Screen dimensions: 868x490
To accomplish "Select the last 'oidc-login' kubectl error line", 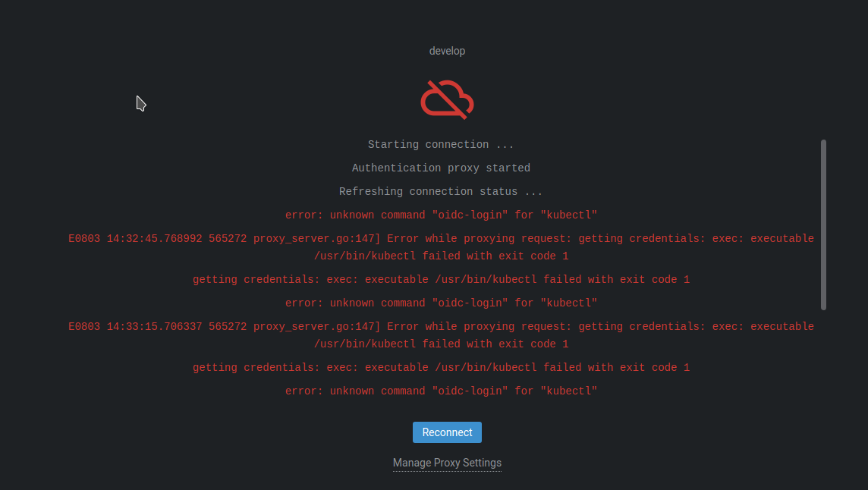I will (441, 391).
